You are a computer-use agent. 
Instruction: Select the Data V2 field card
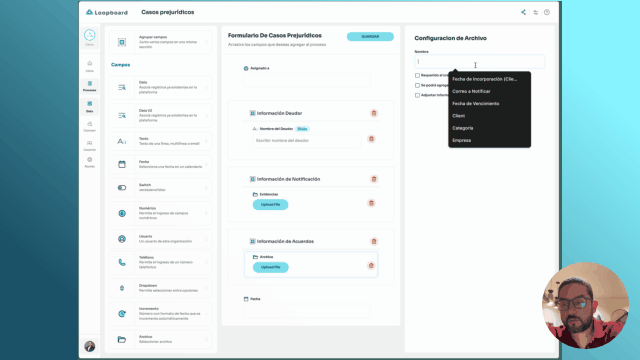[x=160, y=116]
